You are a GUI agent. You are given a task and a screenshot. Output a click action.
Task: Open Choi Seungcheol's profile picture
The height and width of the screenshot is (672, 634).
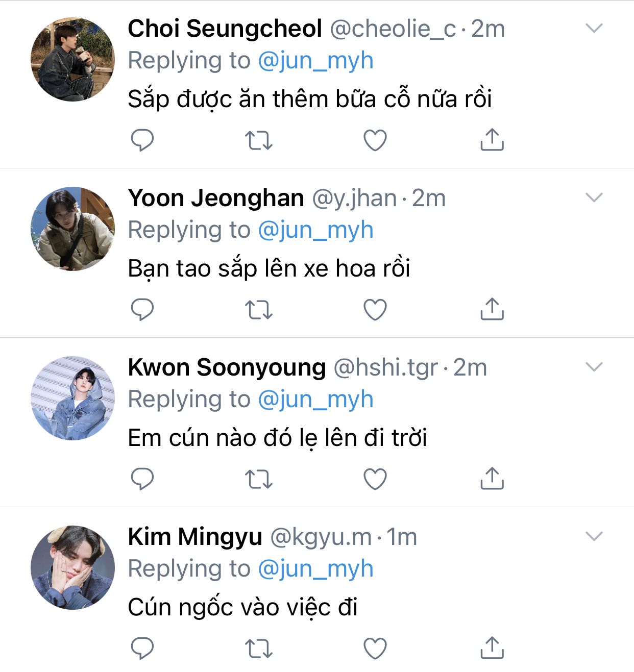point(72,60)
